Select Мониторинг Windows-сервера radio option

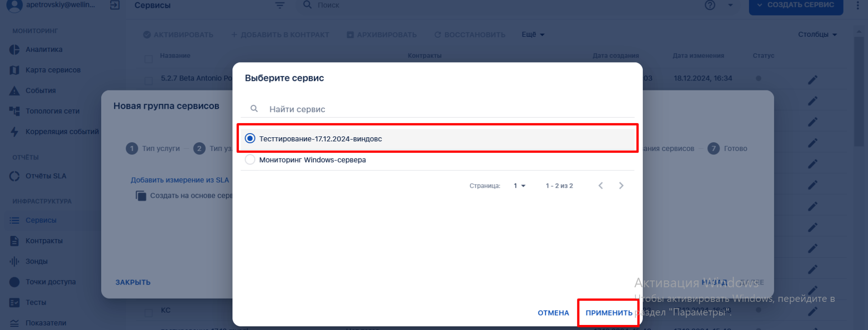coord(250,160)
